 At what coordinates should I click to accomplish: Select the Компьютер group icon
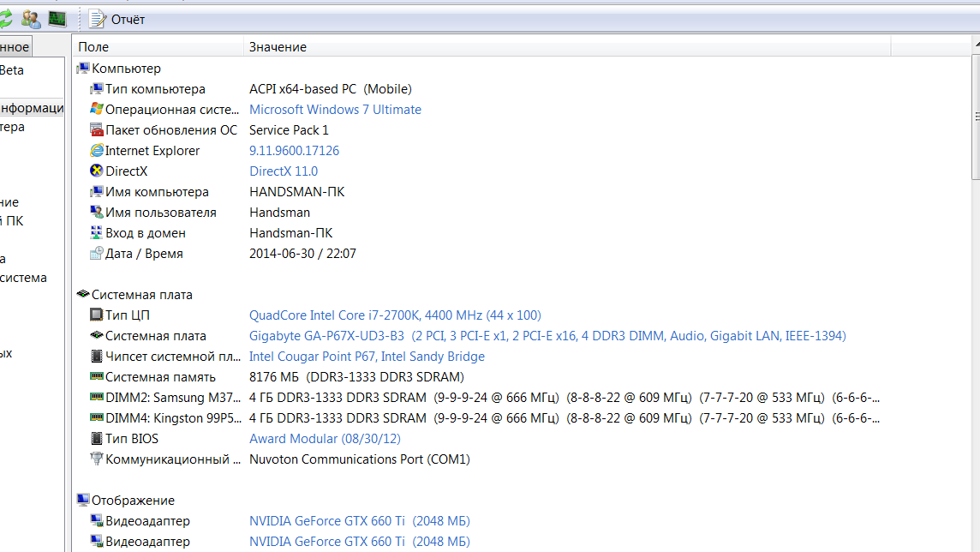point(83,68)
